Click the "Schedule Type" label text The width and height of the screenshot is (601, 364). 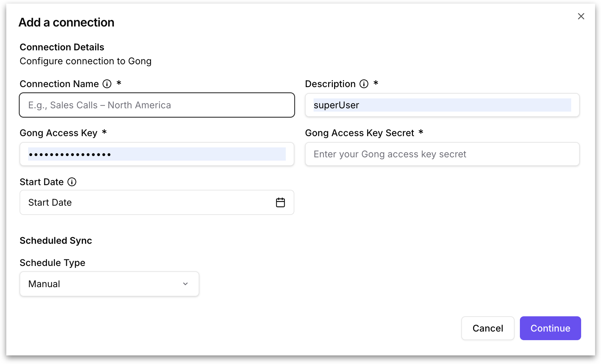pyautogui.click(x=52, y=263)
